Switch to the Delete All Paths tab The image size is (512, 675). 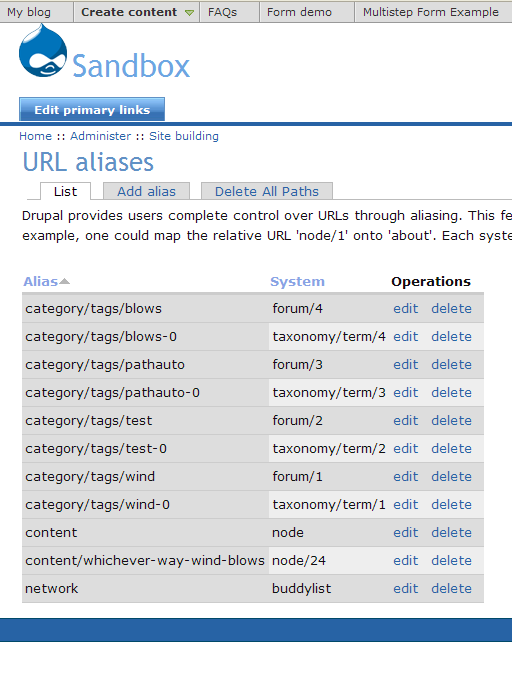[x=267, y=191]
